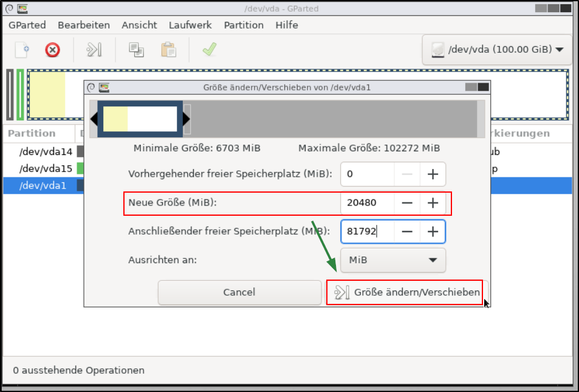Open the Laufwerk menu
Viewport: 579px width, 392px height.
click(190, 25)
